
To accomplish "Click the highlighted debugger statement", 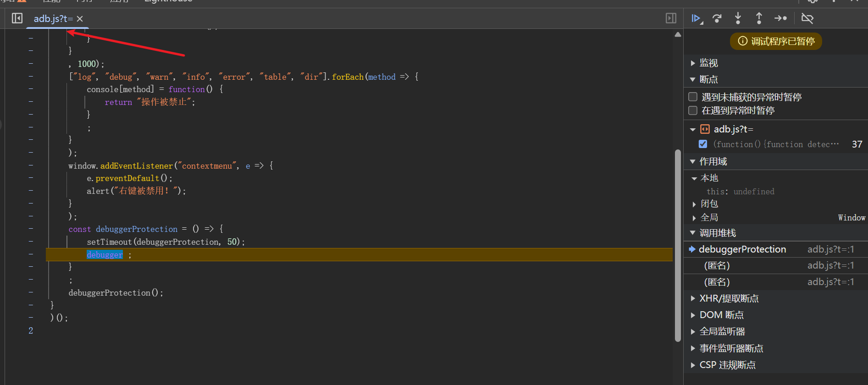I will click(x=105, y=255).
